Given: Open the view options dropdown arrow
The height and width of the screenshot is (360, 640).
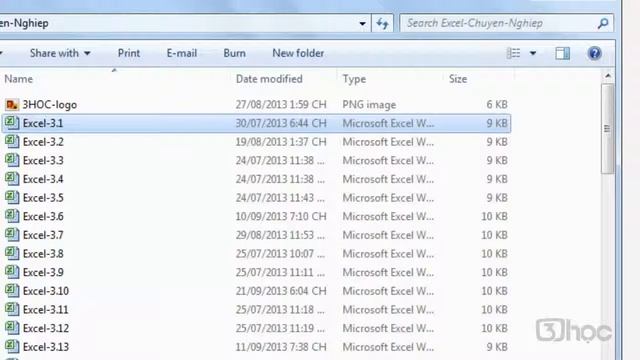Looking at the screenshot, I should 533,53.
